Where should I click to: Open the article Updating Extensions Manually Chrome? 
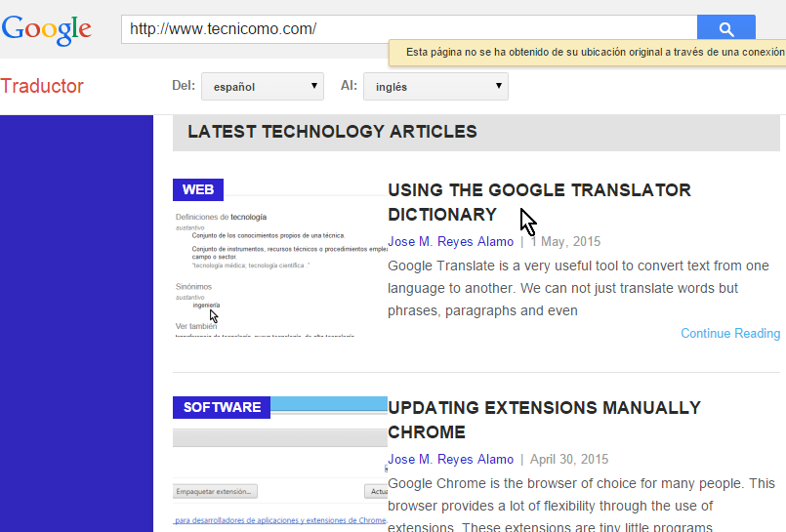coord(544,420)
